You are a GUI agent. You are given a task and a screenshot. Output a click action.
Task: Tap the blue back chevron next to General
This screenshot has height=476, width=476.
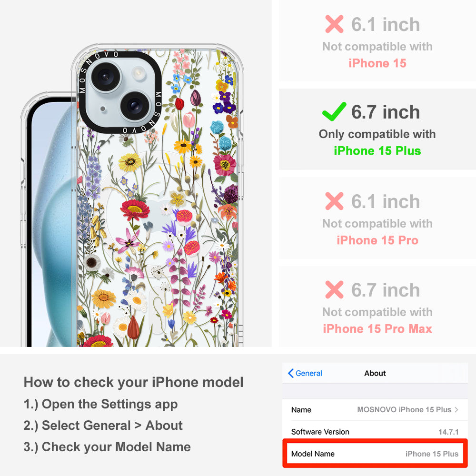tap(290, 373)
